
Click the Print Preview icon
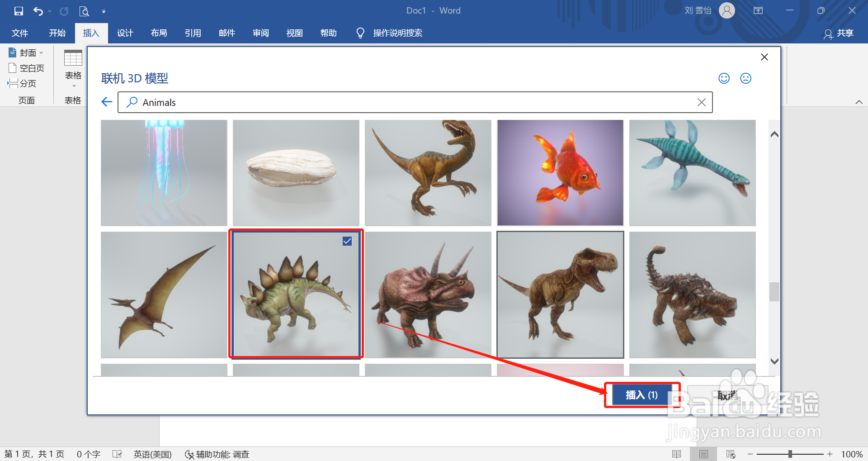(84, 11)
